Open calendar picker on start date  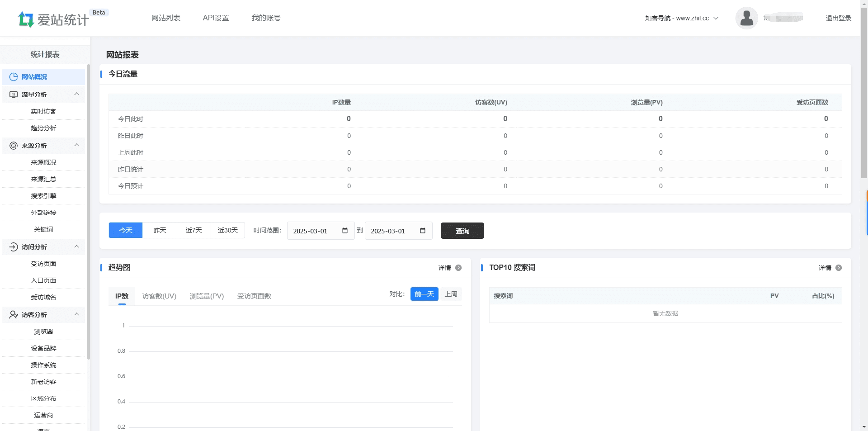tap(345, 231)
